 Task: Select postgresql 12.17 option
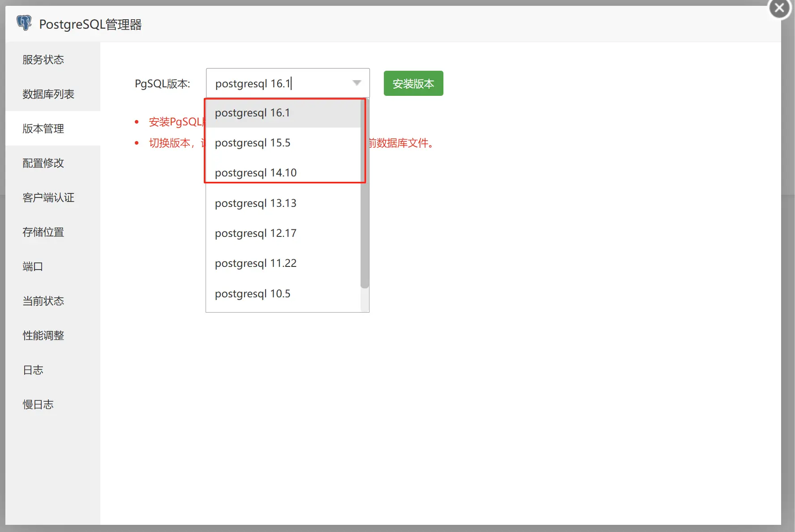[283, 233]
